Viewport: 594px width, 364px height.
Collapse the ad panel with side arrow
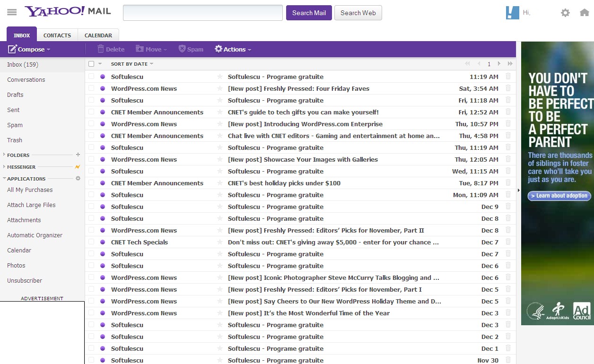[x=518, y=191]
